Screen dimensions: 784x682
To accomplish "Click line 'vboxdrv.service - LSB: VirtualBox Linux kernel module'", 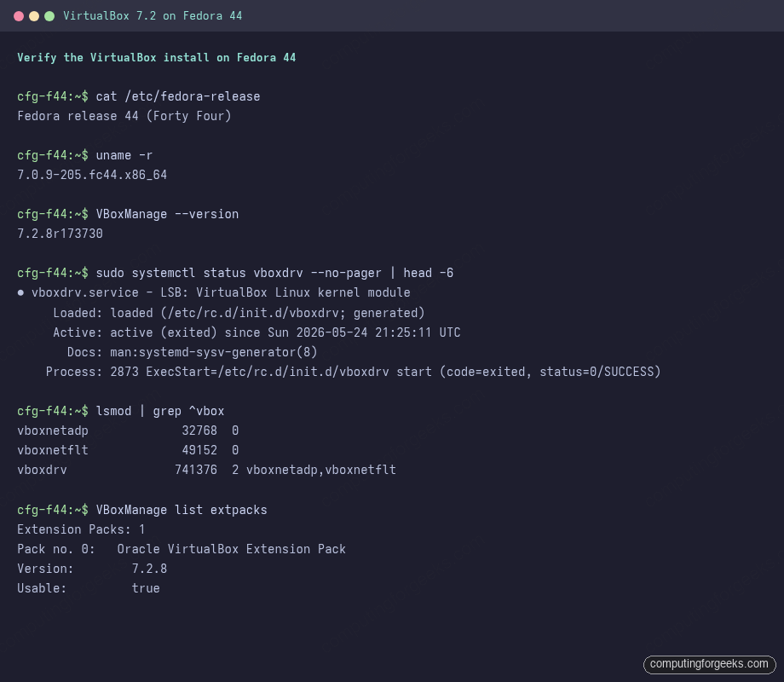I will coord(221,292).
